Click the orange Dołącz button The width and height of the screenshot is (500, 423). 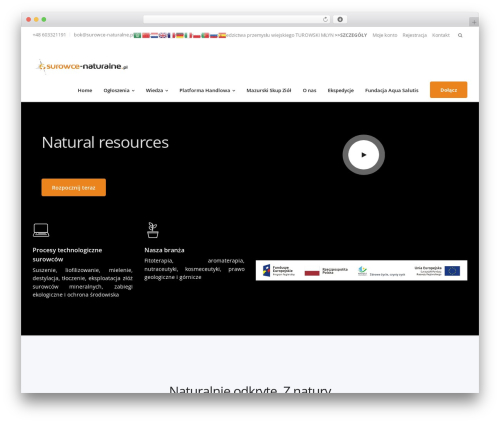tap(449, 90)
